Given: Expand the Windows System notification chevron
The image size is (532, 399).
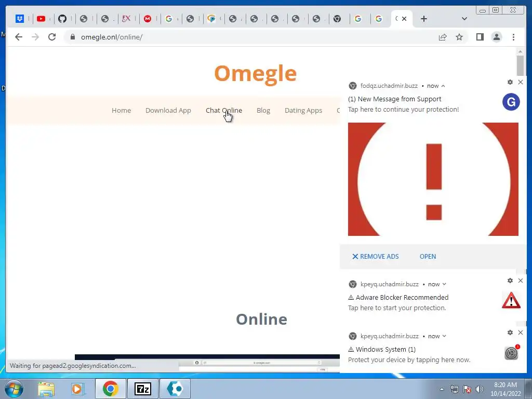Looking at the screenshot, I should point(444,336).
